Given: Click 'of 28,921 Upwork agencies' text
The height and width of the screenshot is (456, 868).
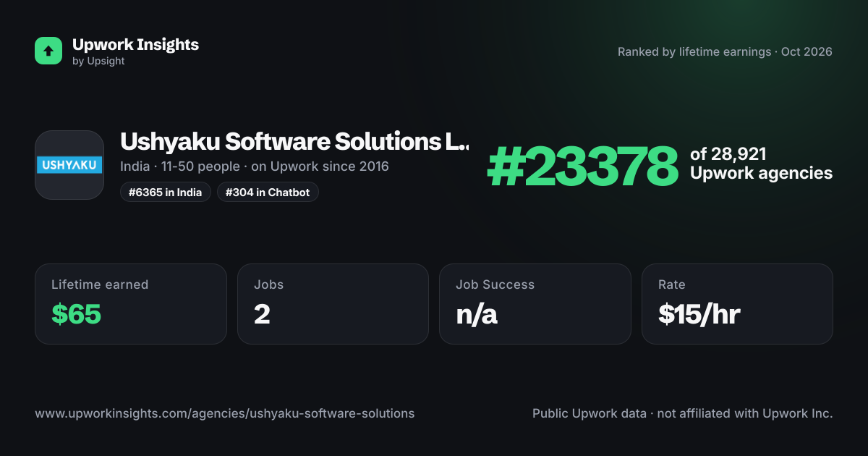Looking at the screenshot, I should [x=761, y=164].
